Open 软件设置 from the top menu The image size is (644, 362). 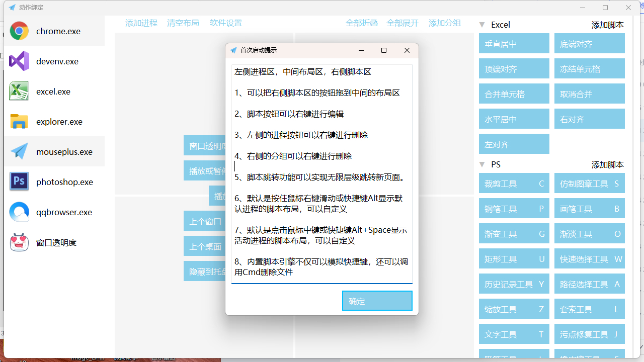pos(226,23)
